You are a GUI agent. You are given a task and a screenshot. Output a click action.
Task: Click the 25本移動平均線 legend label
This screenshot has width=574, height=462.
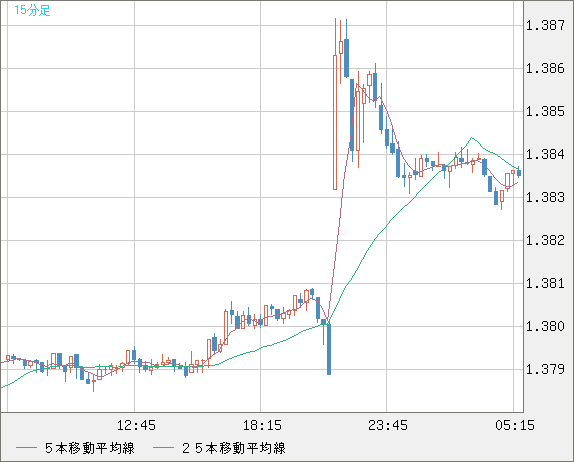point(234,448)
